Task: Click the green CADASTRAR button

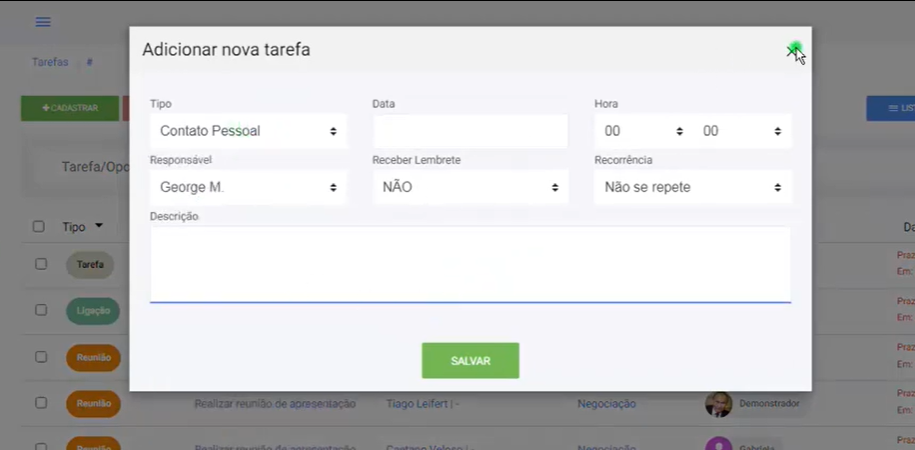Action: (x=70, y=109)
